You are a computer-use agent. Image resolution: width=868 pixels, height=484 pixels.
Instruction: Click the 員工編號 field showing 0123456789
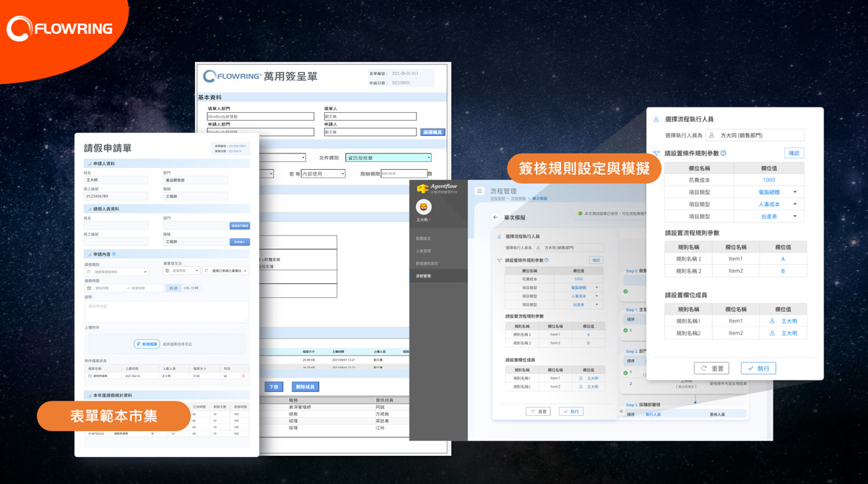[116, 196]
